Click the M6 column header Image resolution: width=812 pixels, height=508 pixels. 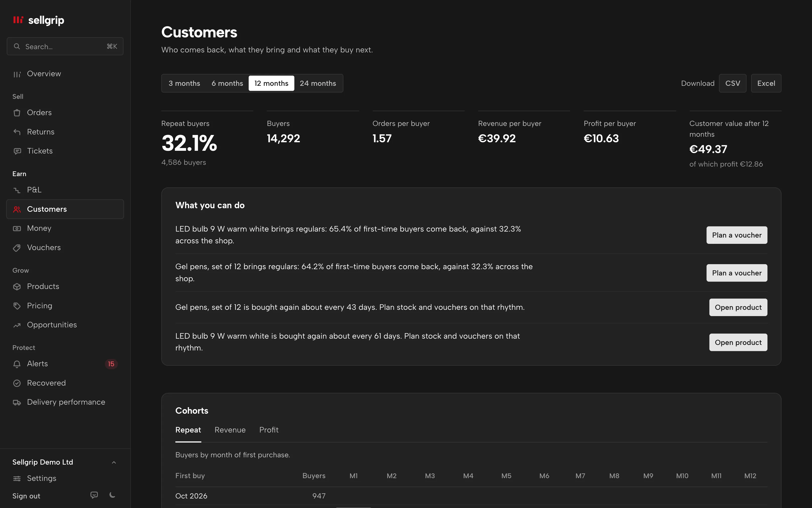pyautogui.click(x=544, y=476)
